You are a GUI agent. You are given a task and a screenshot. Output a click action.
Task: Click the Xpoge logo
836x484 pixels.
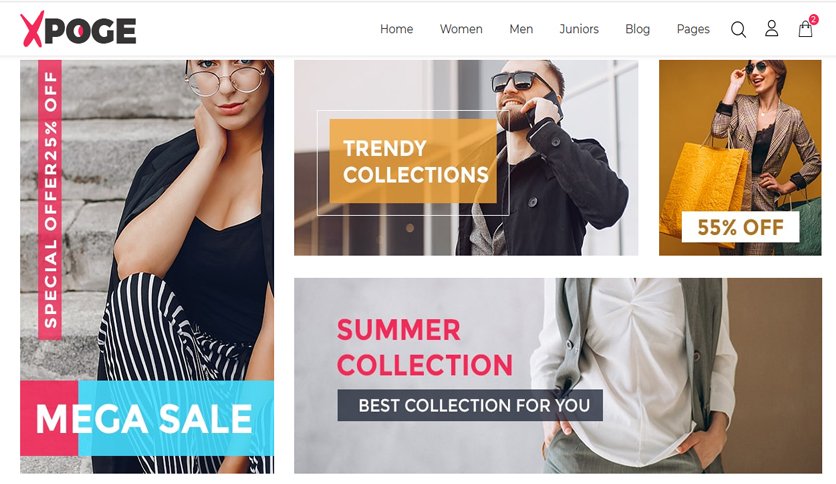(x=78, y=30)
